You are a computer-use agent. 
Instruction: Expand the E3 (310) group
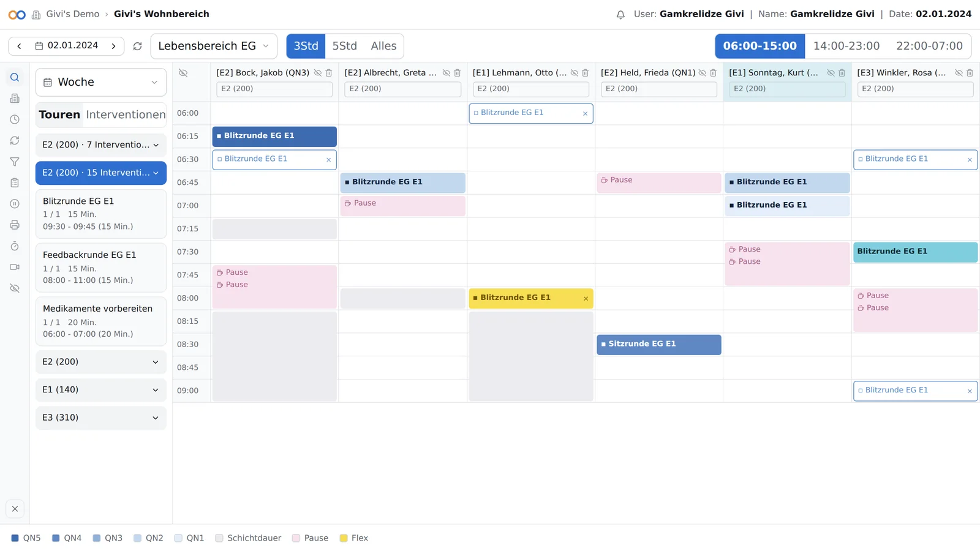coord(101,418)
